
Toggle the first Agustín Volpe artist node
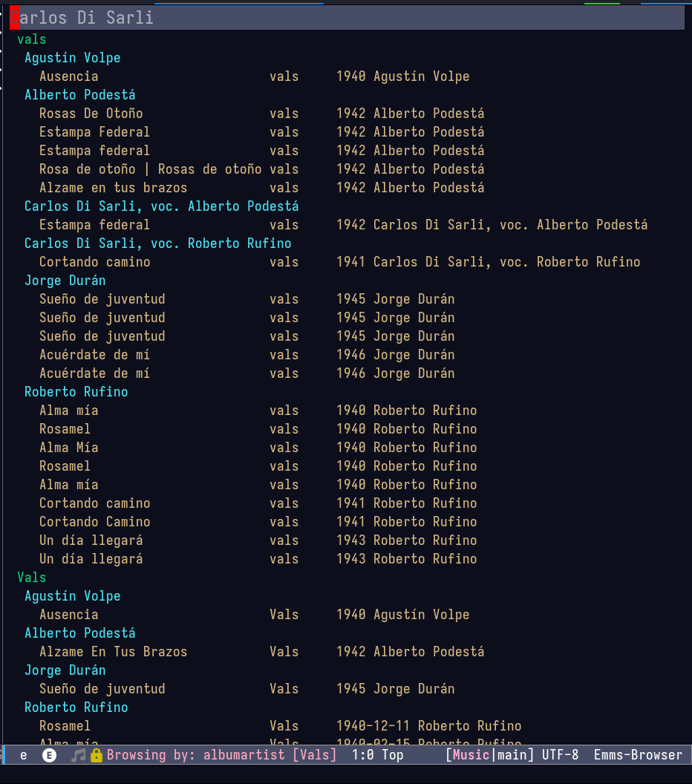point(73,58)
